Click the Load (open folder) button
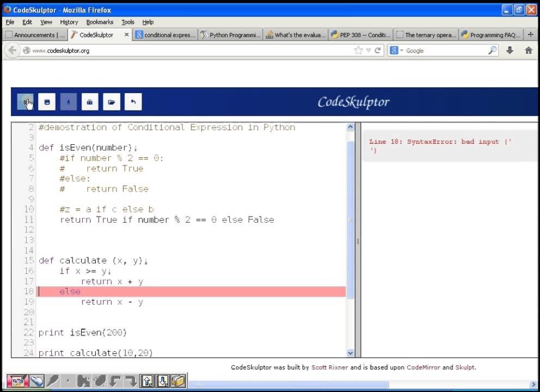Image resolution: width=540 pixels, height=392 pixels. click(112, 102)
